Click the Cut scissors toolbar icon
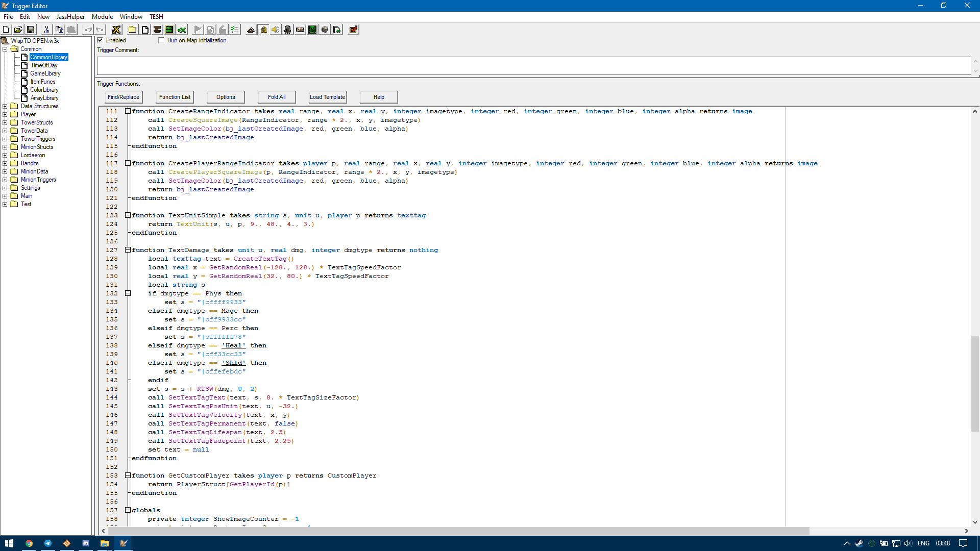The image size is (980, 551). pyautogui.click(x=46, y=30)
